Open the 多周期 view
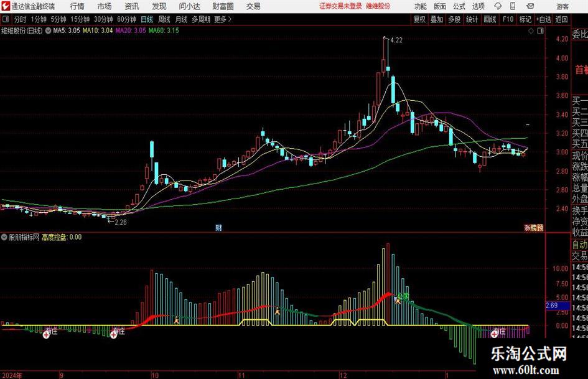The height and width of the screenshot is (379, 588). [x=201, y=19]
